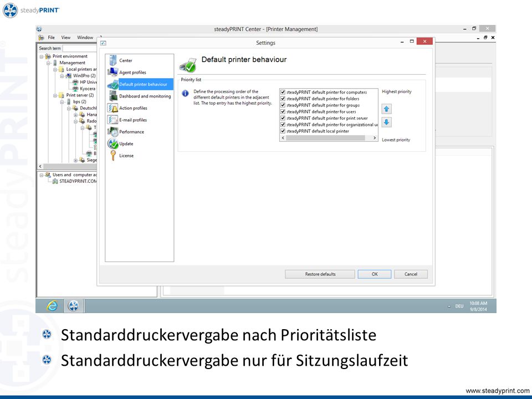
Task: Click the STEADYPRINT.COM domain icon
Action: (55, 181)
